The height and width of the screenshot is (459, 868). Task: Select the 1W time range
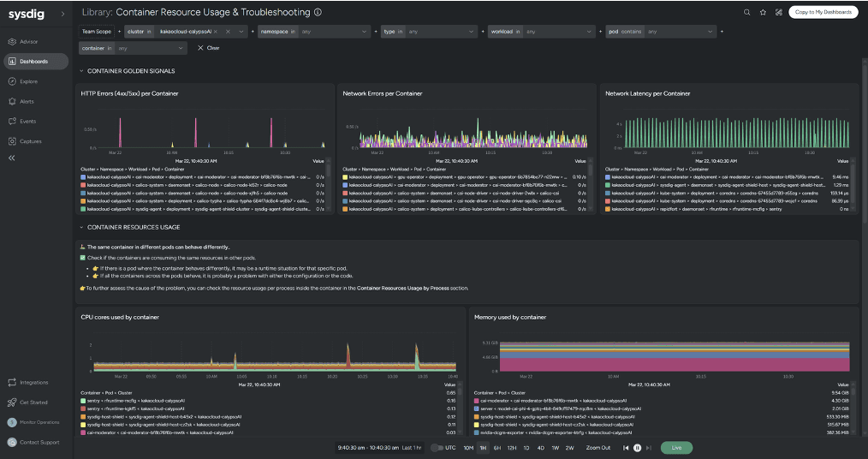pos(556,448)
